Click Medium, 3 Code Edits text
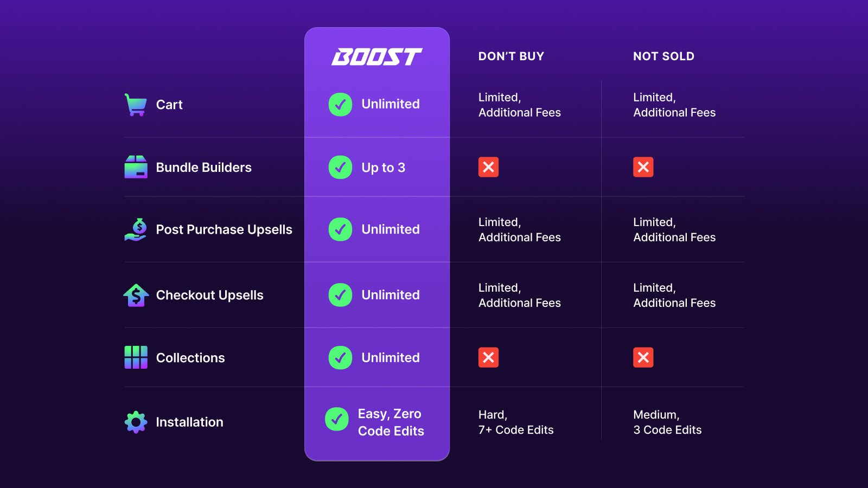Image resolution: width=868 pixels, height=488 pixels. point(667,422)
